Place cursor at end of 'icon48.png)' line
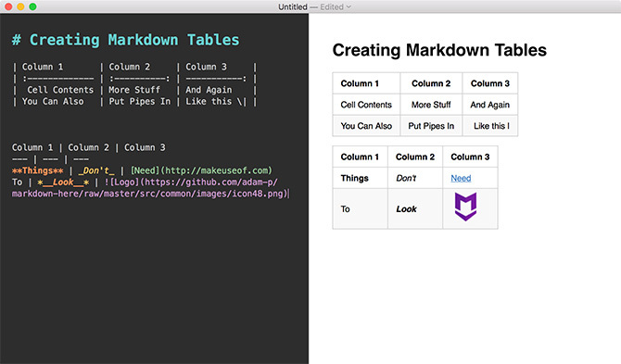Viewport: 621px width, 364px height. (288, 194)
